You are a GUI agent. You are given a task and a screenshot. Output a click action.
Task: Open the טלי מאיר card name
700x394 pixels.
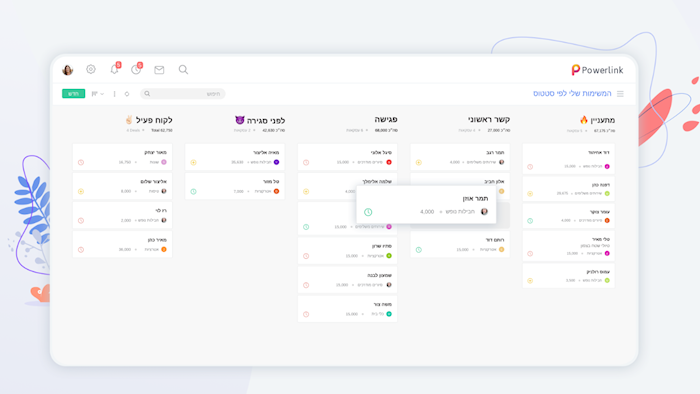pos(601,239)
